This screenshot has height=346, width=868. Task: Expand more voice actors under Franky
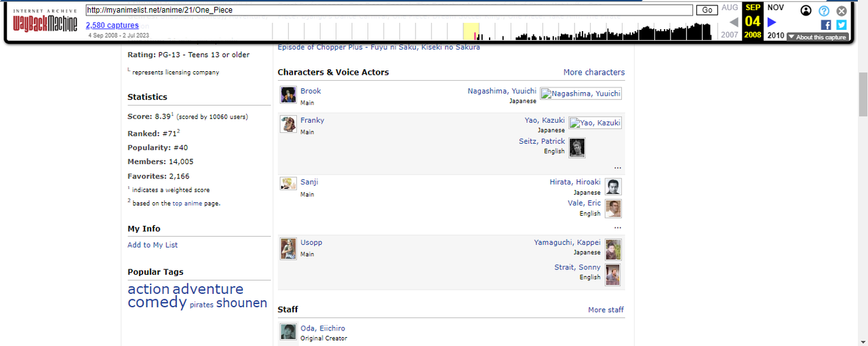coord(617,167)
